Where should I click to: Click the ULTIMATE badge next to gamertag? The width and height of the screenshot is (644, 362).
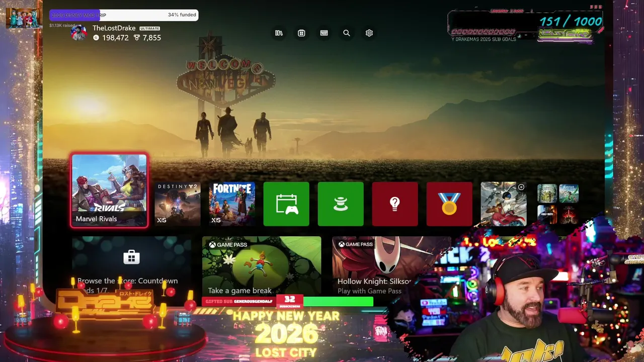click(149, 29)
